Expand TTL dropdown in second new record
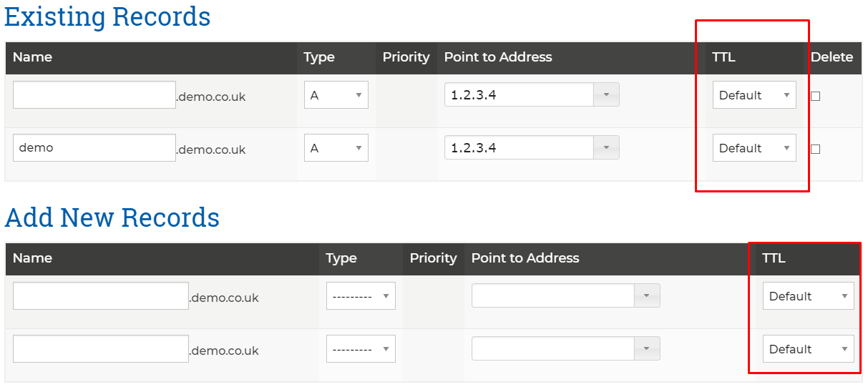 808,349
